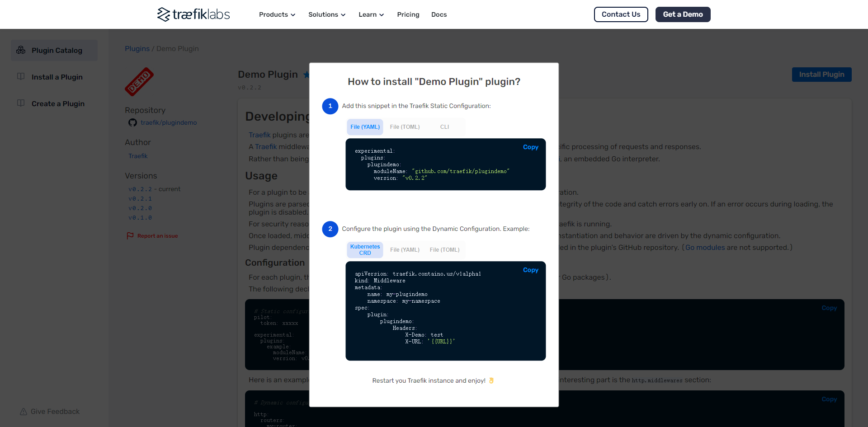Copy the static configuration snippet in dialog

coord(530,147)
